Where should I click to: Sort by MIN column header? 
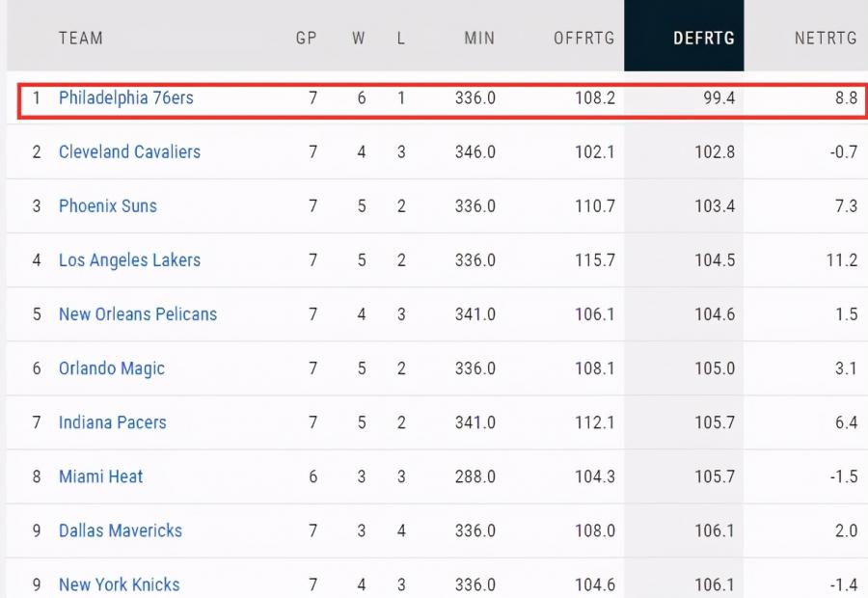coord(478,38)
